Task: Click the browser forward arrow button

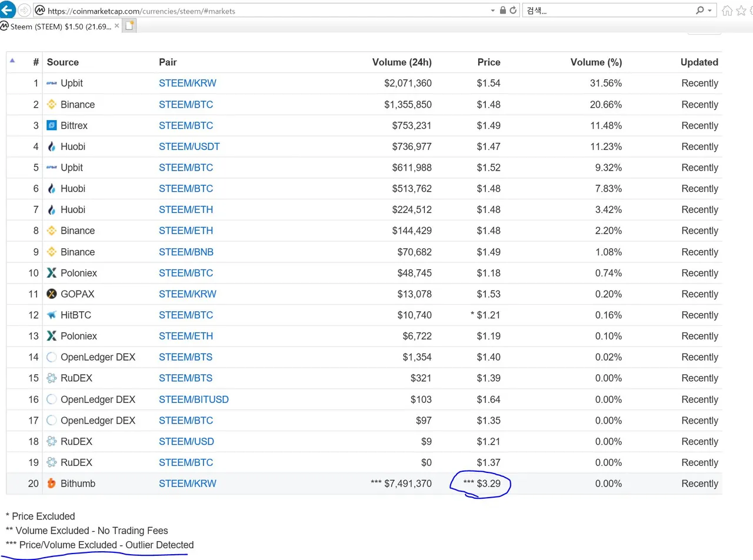Action: click(24, 10)
